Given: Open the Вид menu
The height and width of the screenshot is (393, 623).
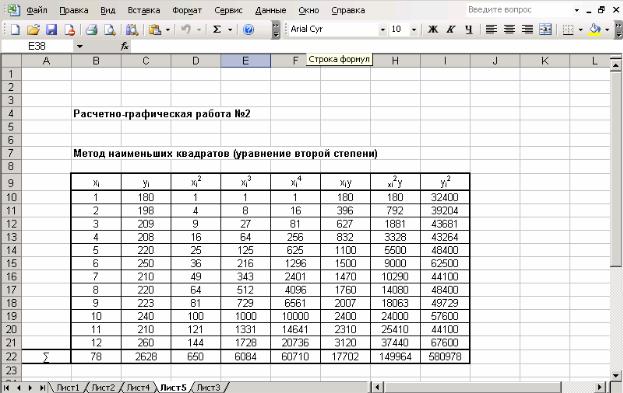Looking at the screenshot, I should [108, 10].
